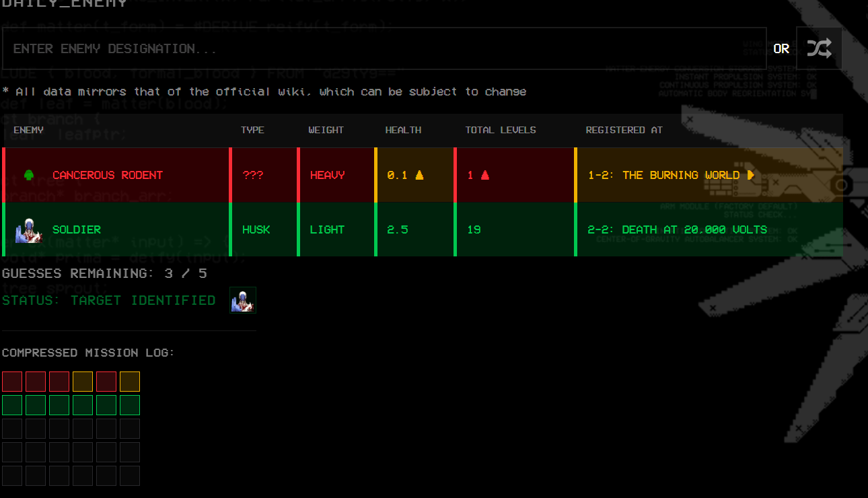Select the TYPE column header

coord(252,130)
